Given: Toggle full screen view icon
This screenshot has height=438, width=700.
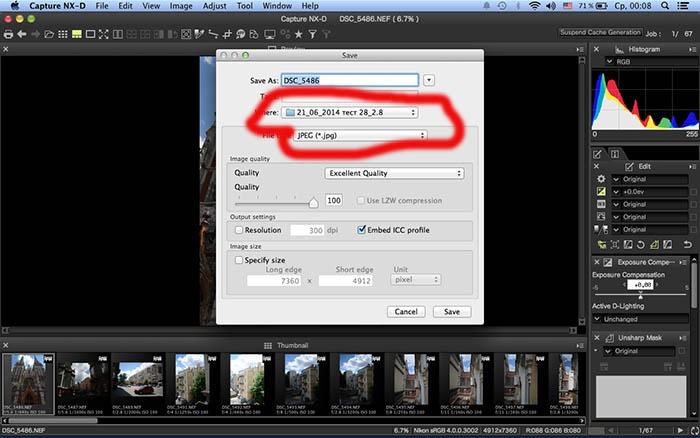Looking at the screenshot, I should click(x=104, y=34).
